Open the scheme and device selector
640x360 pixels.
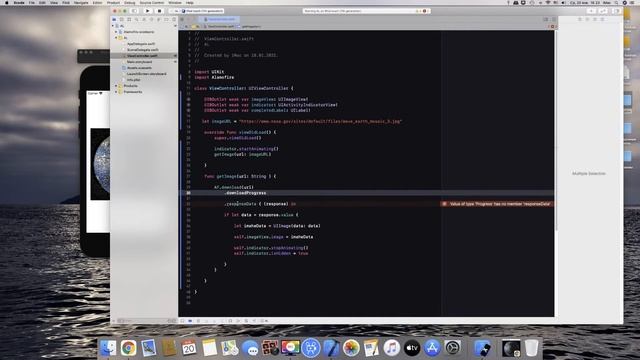pos(197,11)
